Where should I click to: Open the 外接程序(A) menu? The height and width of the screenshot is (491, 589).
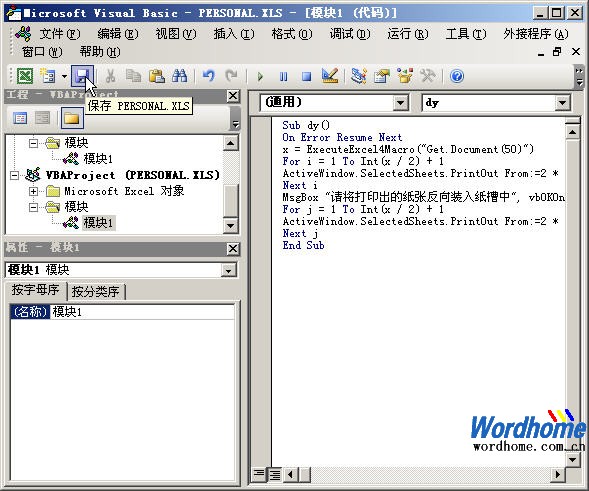(x=536, y=34)
